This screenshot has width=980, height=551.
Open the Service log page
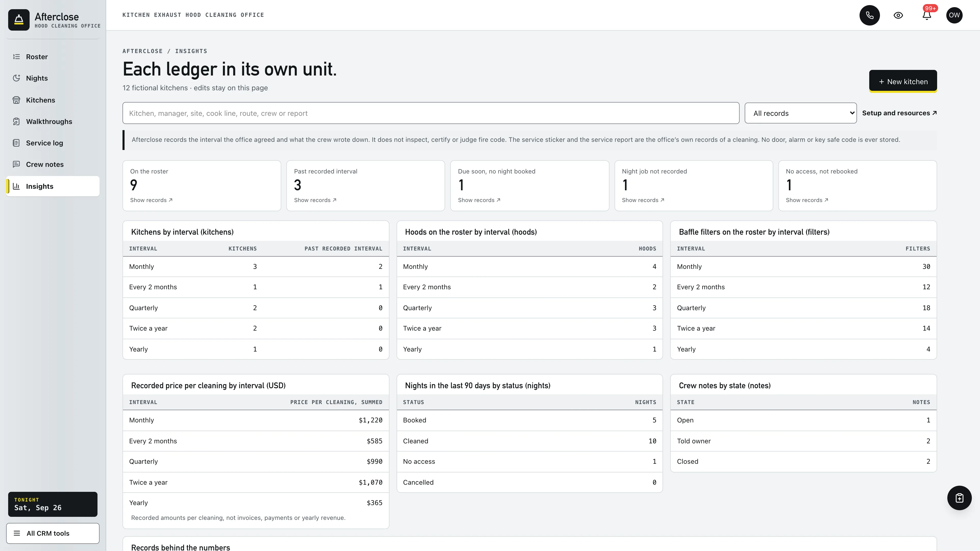(x=53, y=143)
